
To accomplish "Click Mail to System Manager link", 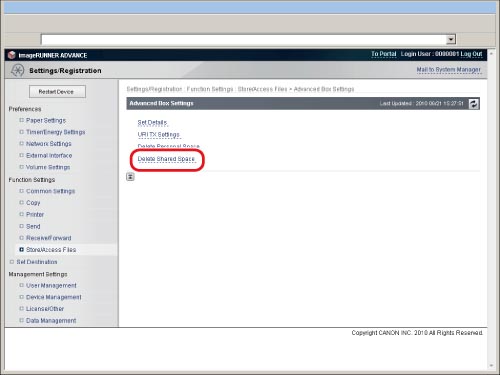I will tap(449, 70).
